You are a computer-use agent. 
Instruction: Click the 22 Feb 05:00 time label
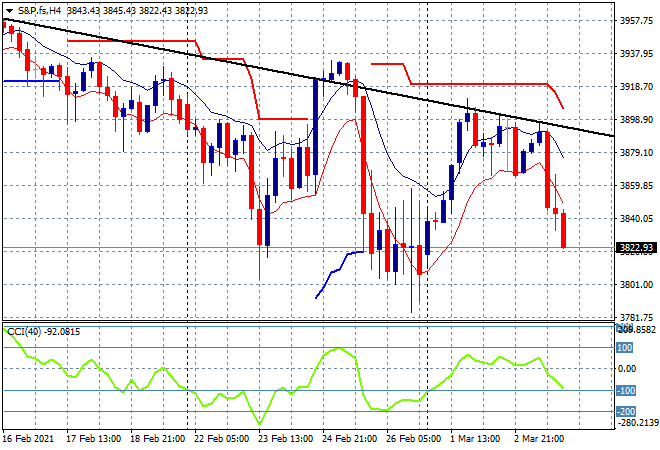point(221,439)
